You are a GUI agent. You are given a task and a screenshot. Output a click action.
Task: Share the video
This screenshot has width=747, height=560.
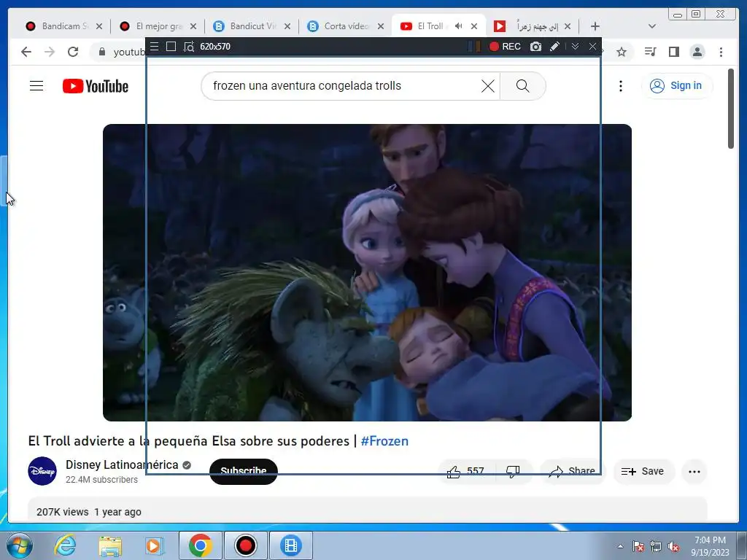(572, 472)
